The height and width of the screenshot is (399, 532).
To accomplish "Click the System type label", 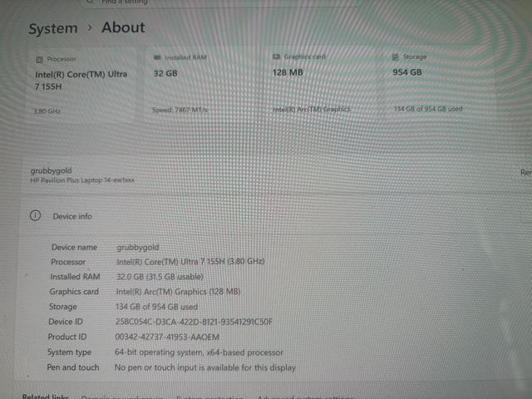I will [69, 352].
